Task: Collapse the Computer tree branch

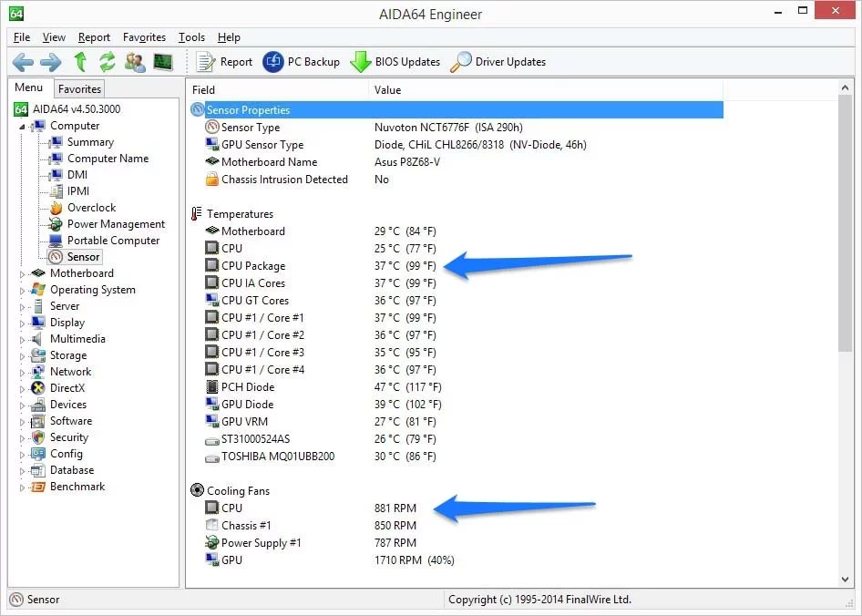Action: pos(20,125)
